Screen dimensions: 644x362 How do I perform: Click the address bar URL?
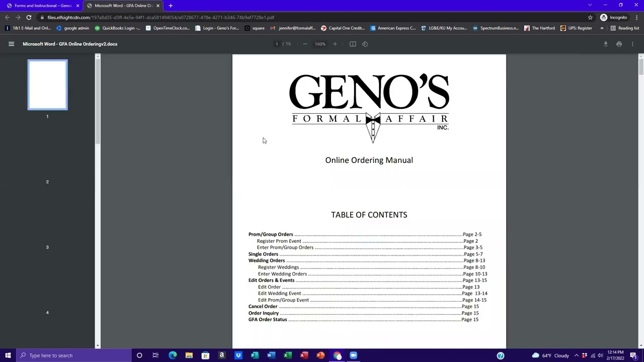[161, 18]
